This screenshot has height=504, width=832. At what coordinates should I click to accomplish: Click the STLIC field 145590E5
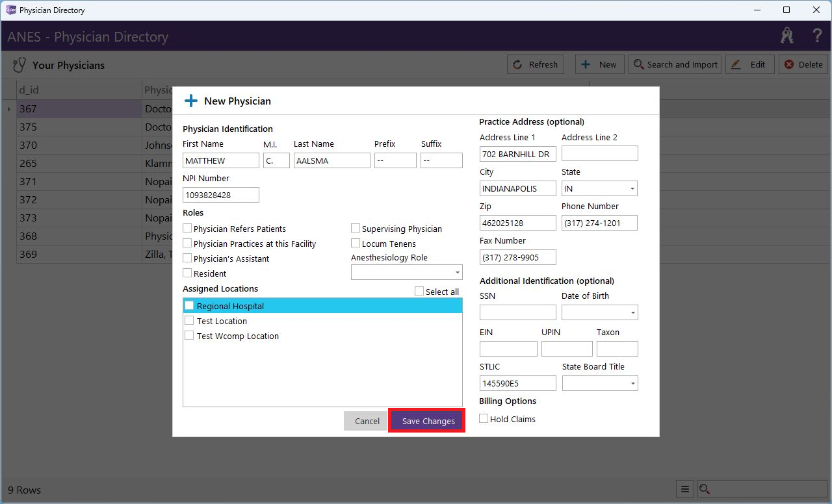pos(518,383)
